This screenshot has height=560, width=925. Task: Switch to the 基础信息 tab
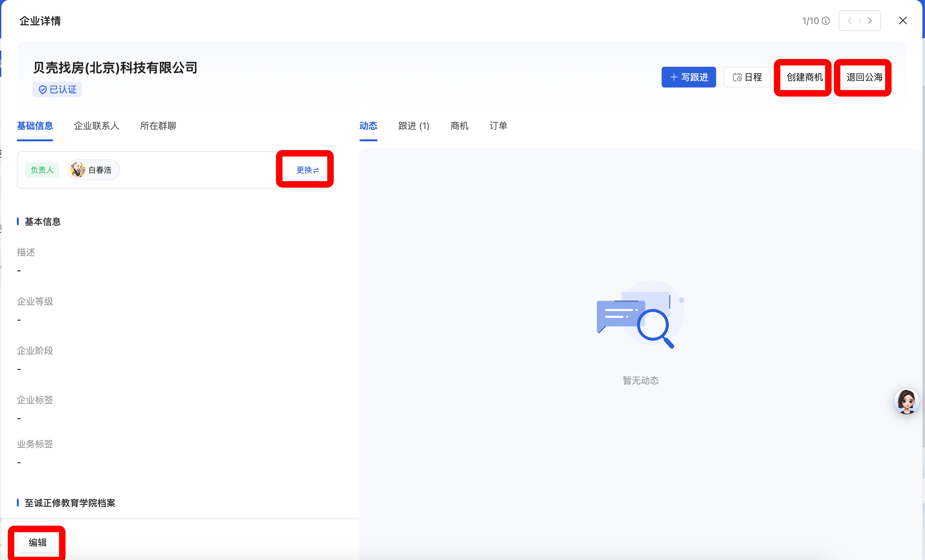tap(35, 126)
